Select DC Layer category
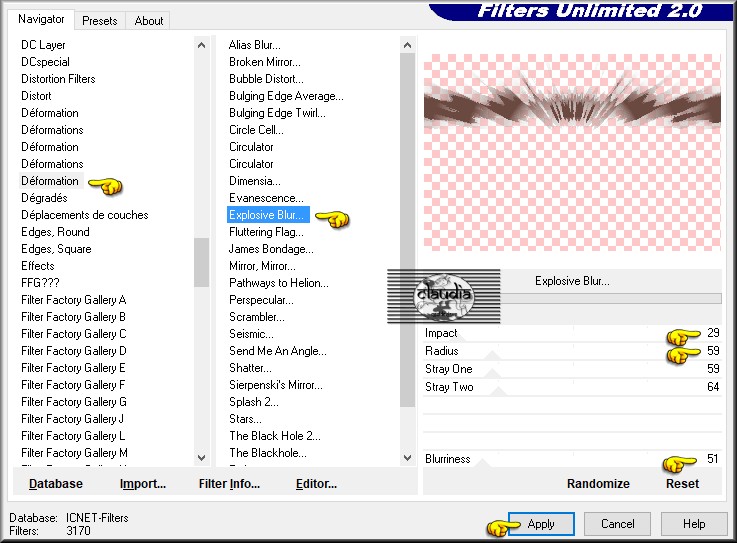The image size is (737, 543). [x=43, y=45]
